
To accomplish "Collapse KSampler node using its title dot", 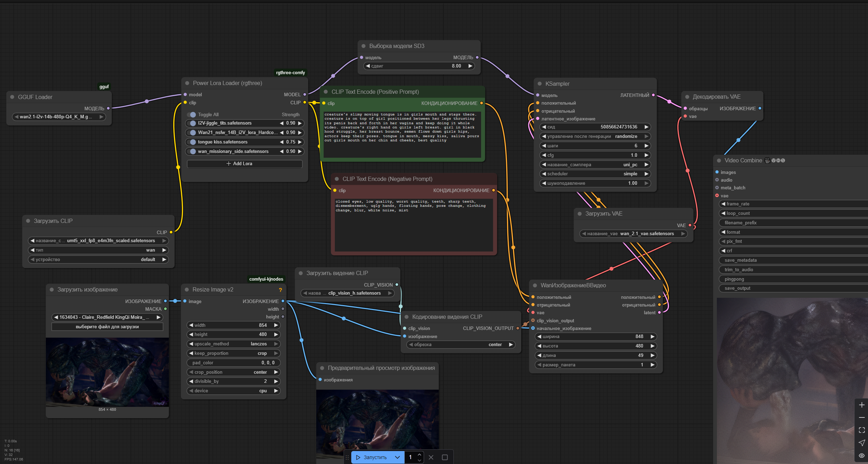I will point(539,84).
